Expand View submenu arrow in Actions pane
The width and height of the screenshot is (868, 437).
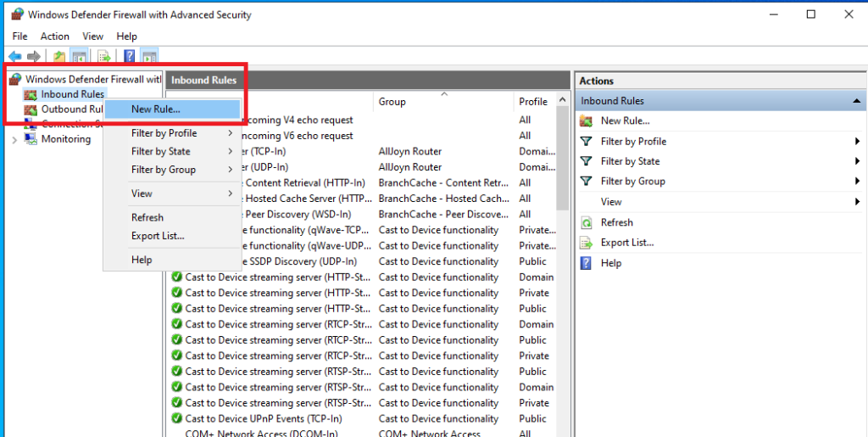[858, 202]
